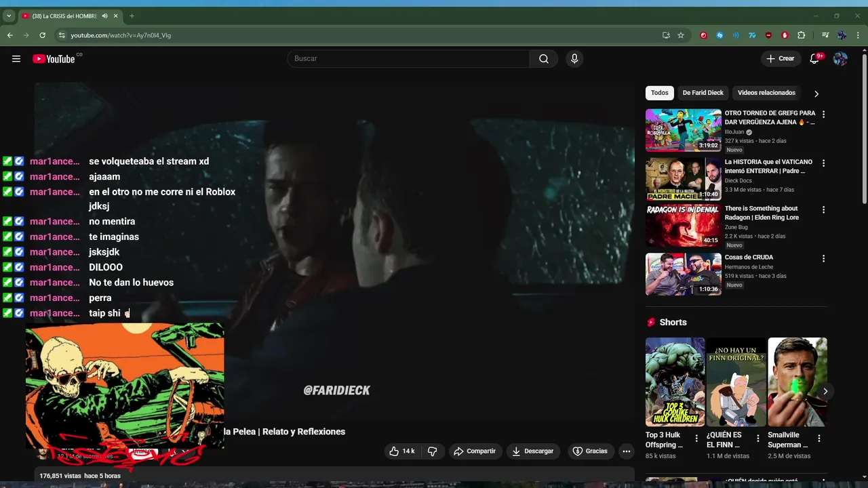Open the Shazam extension icon
868x488 pixels.
tap(719, 35)
